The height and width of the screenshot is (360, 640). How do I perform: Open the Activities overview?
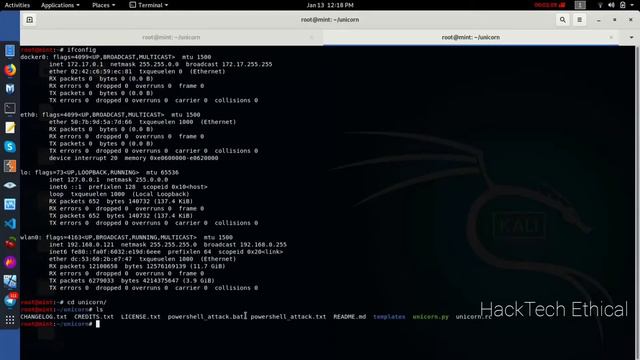[x=17, y=5]
